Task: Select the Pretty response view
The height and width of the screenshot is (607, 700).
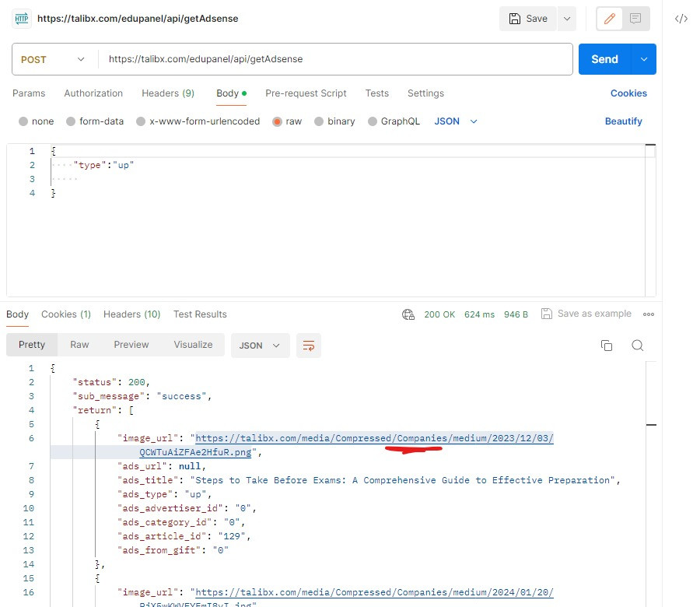Action: click(32, 345)
